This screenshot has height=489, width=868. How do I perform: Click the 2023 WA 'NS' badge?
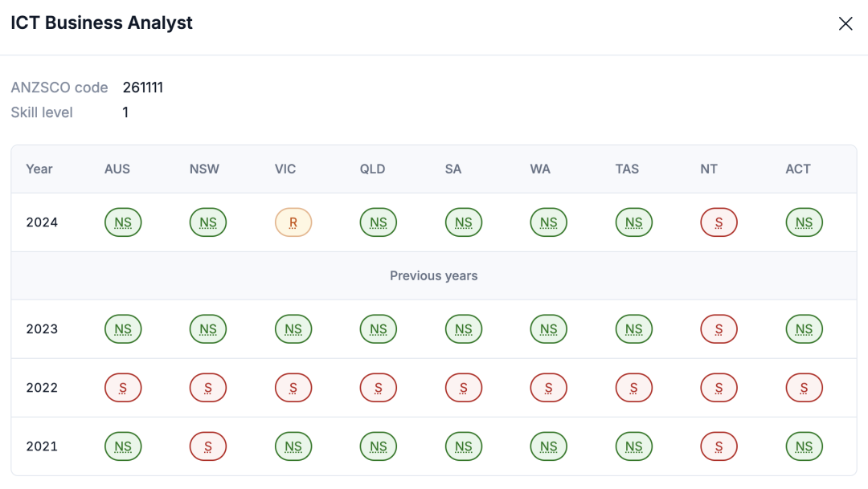[548, 329]
